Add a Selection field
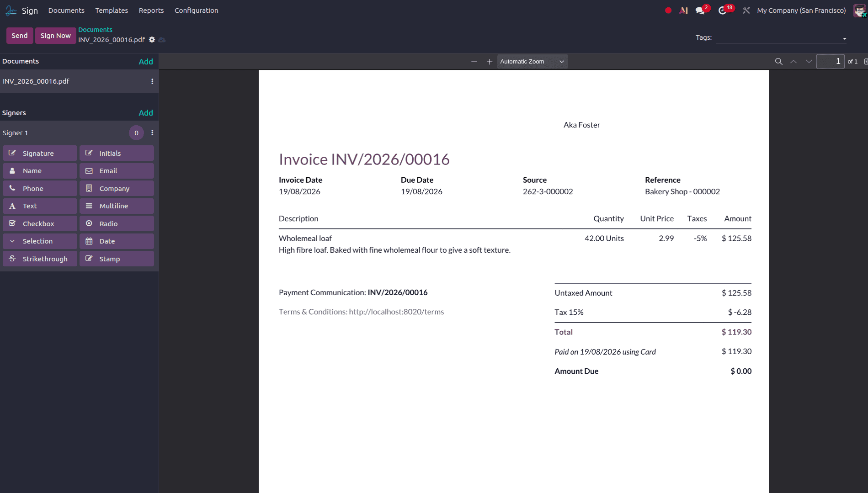The width and height of the screenshot is (868, 493). 40,241
